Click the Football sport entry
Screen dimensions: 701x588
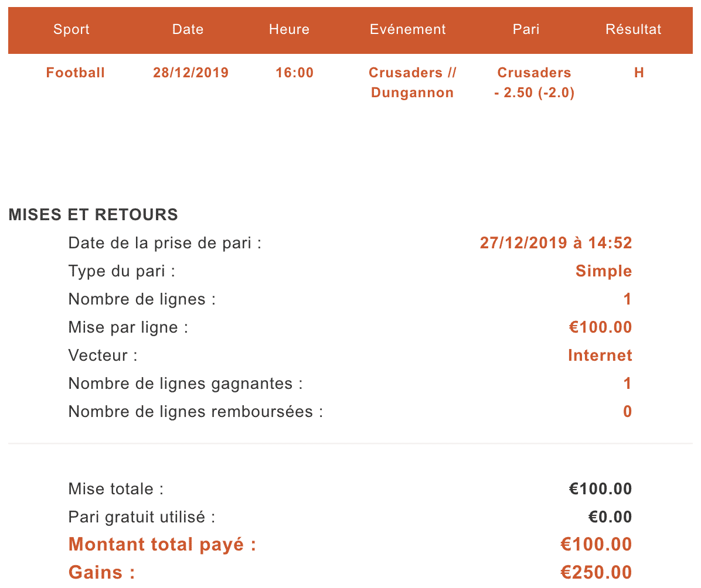tap(76, 73)
